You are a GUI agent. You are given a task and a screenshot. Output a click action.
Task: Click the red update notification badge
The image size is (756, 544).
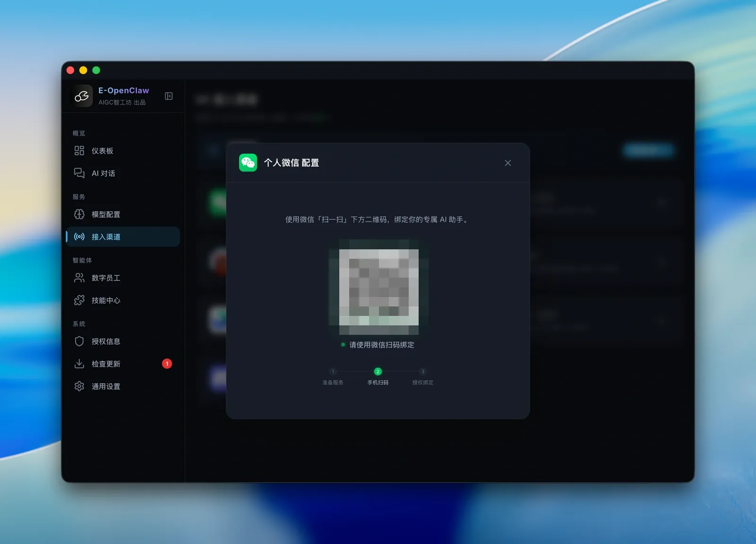click(x=167, y=364)
